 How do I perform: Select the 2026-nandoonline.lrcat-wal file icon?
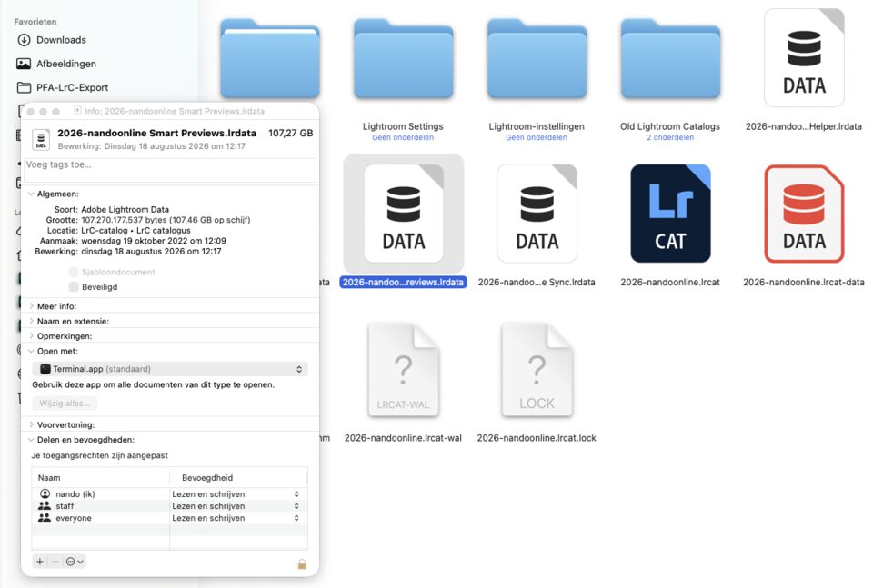click(403, 370)
